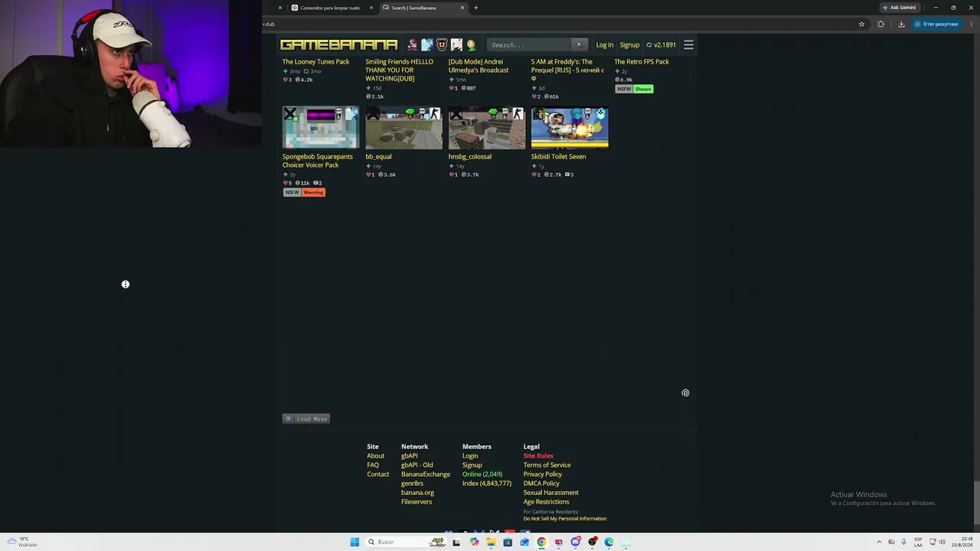Switch to 'Comandos para limpiar suelo' tab

(330, 8)
